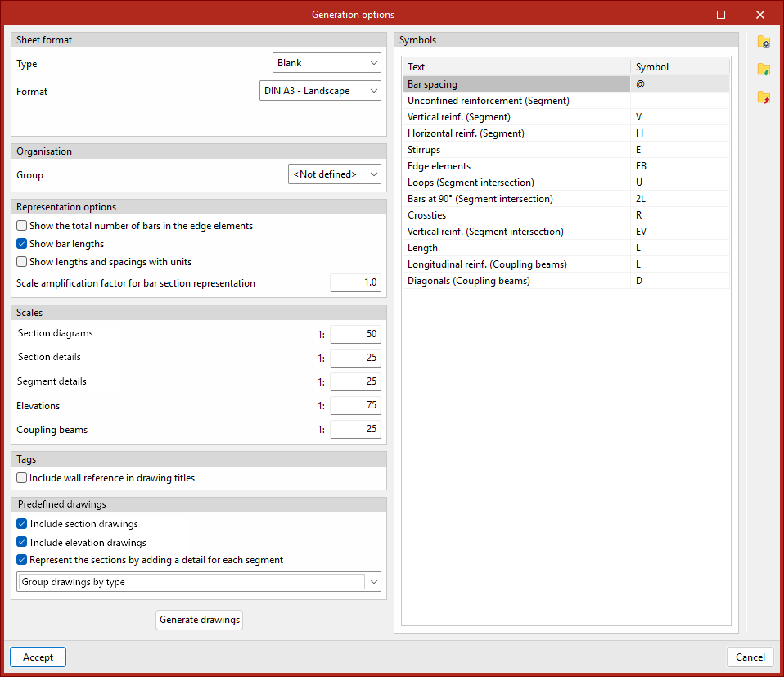This screenshot has height=677, width=784.
Task: Click the R symbol cell for Crossties
Action: click(x=680, y=215)
